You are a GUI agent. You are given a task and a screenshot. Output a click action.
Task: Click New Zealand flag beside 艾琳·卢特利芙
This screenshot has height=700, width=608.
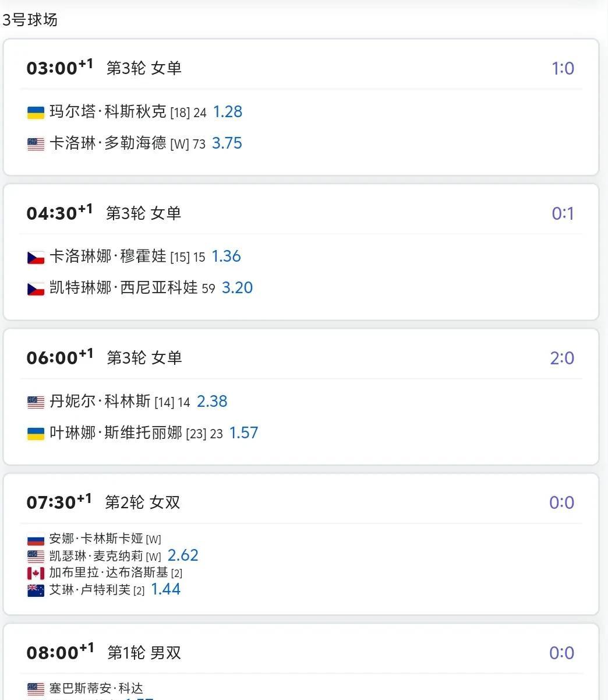(36, 590)
